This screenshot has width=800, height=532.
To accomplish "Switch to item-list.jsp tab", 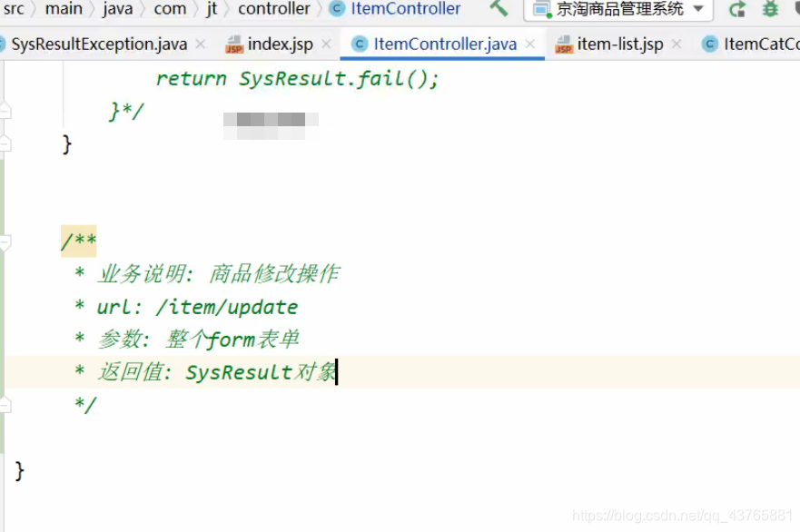I will tap(620, 44).
